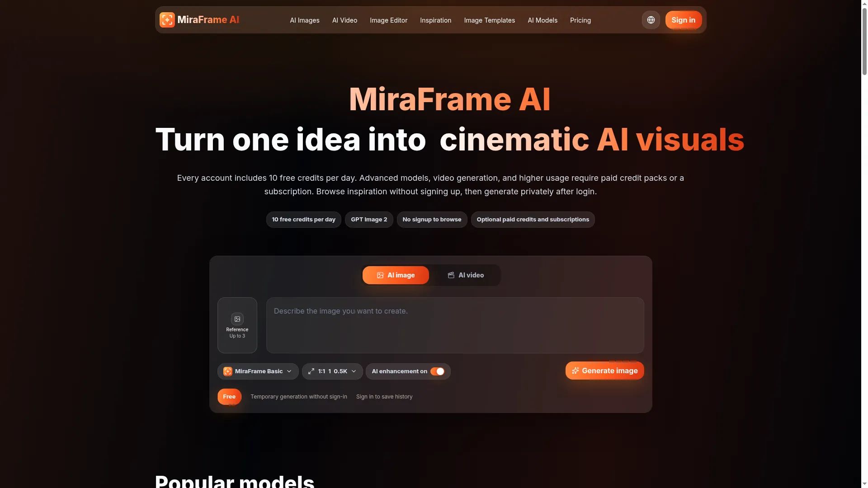Open the Inspiration page
The height and width of the screenshot is (488, 868).
coord(435,20)
